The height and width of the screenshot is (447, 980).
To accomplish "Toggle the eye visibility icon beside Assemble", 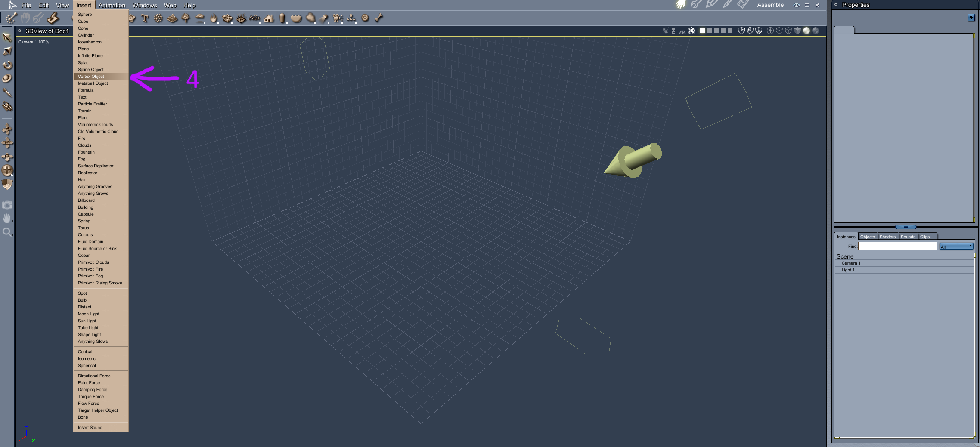I will (x=797, y=5).
